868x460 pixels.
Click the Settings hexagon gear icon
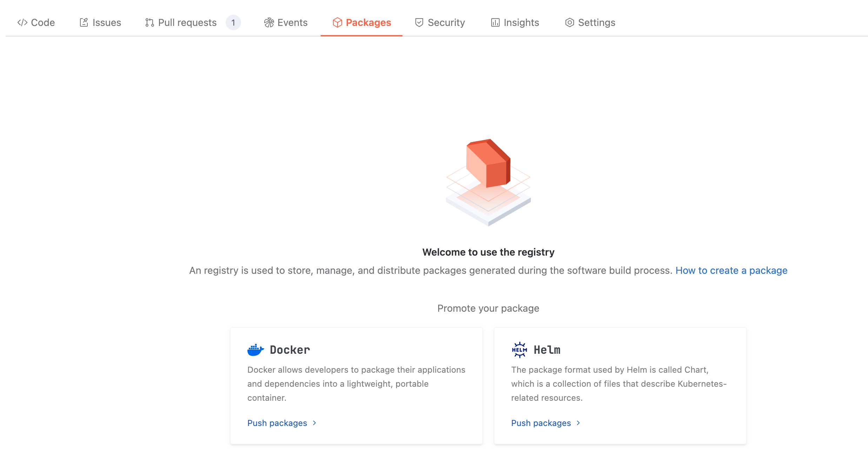[569, 22]
